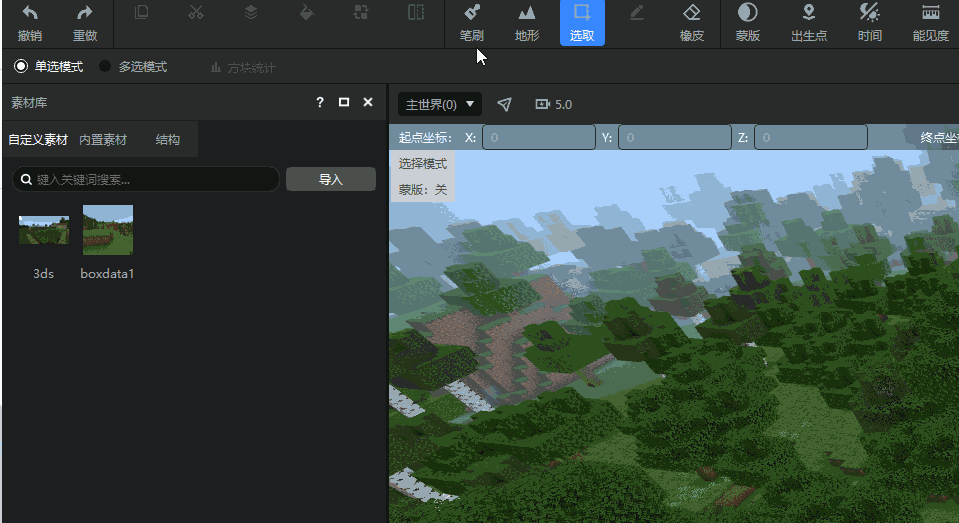
Task: Switch to the 内置素材 tab
Action: pyautogui.click(x=103, y=140)
